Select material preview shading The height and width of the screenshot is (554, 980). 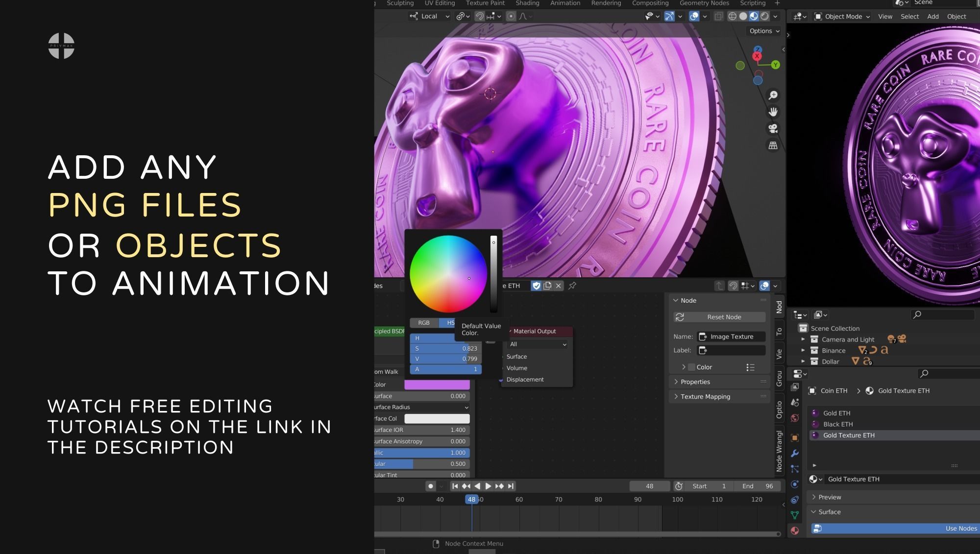(x=754, y=16)
